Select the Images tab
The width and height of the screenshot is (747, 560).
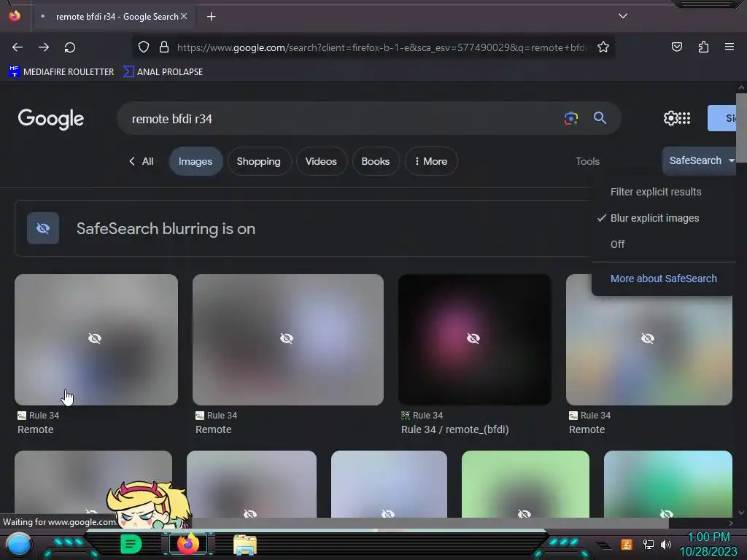(x=196, y=161)
